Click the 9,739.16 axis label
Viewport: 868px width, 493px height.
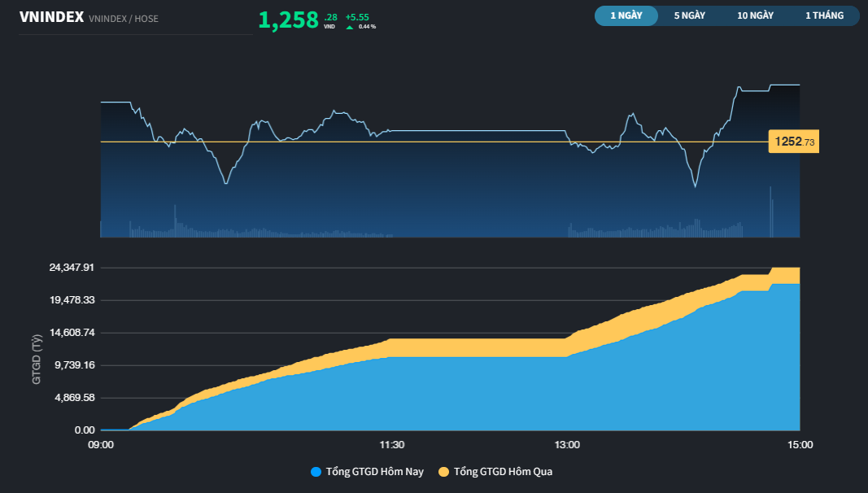pos(75,365)
